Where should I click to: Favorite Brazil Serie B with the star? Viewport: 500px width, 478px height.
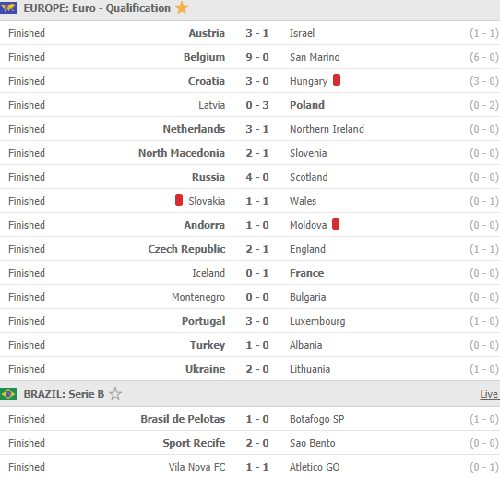(115, 394)
